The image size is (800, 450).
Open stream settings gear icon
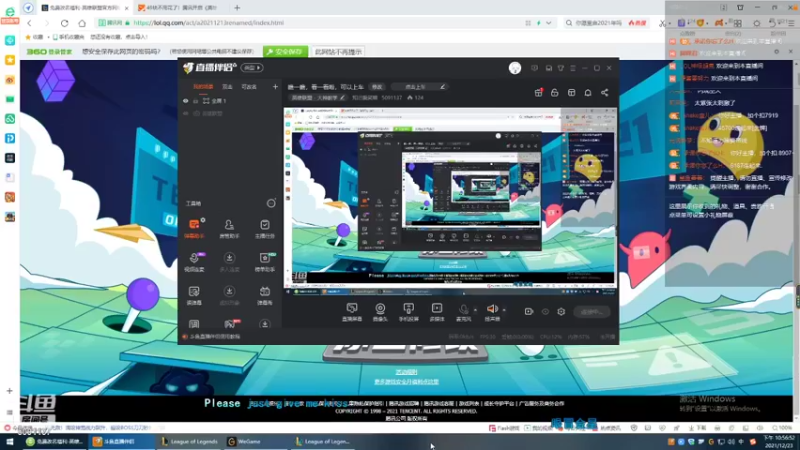click(x=561, y=311)
